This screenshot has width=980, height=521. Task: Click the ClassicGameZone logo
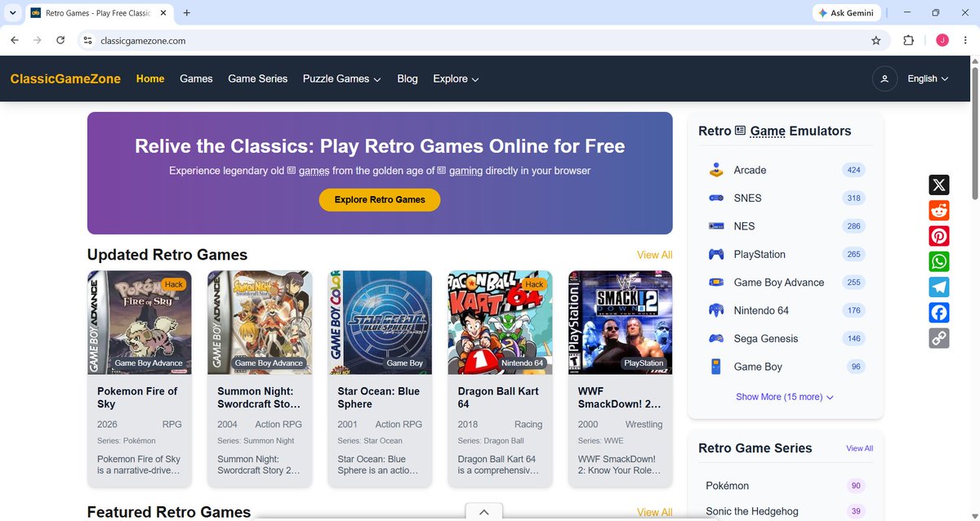[x=65, y=78]
